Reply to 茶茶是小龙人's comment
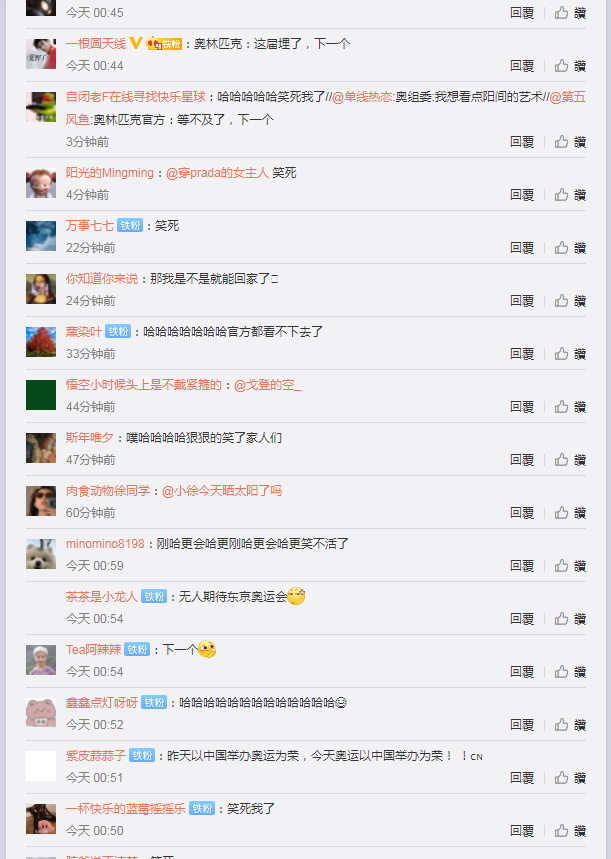The height and width of the screenshot is (859, 611). coord(522,619)
